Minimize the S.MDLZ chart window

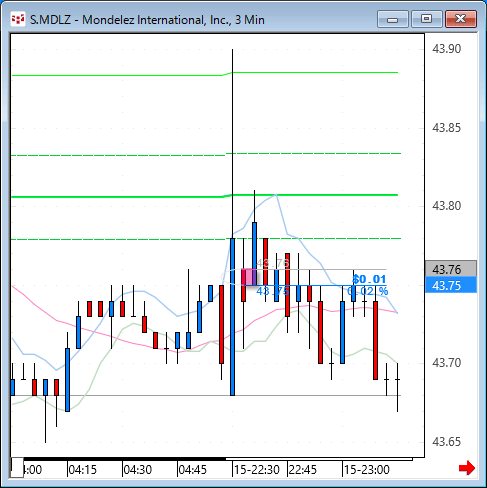click(393, 19)
